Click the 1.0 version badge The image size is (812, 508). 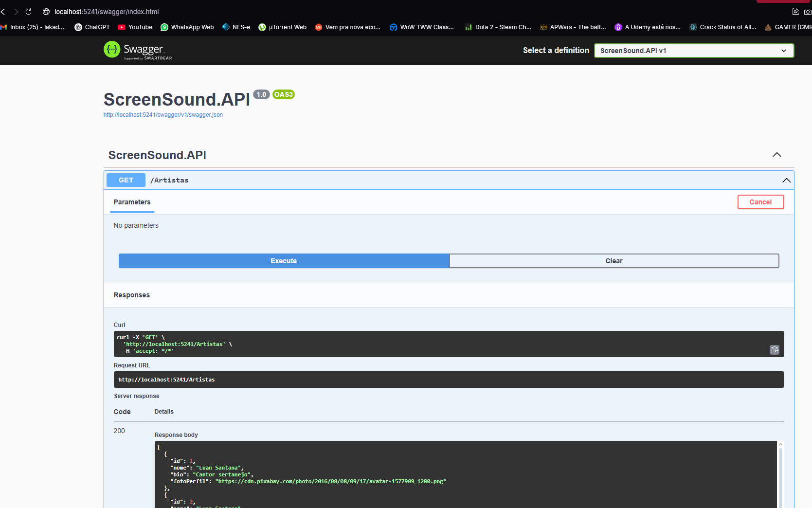coord(262,94)
